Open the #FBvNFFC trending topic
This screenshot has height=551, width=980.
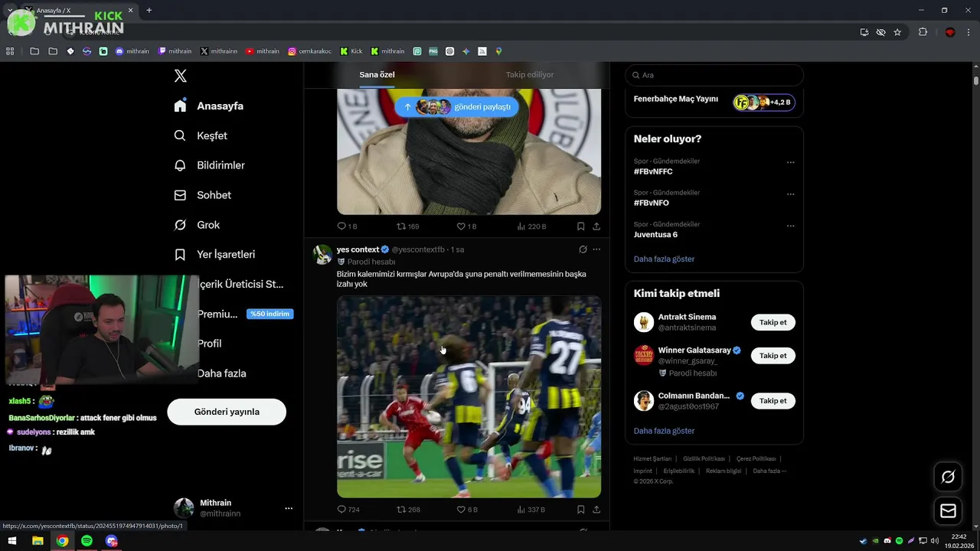(653, 172)
